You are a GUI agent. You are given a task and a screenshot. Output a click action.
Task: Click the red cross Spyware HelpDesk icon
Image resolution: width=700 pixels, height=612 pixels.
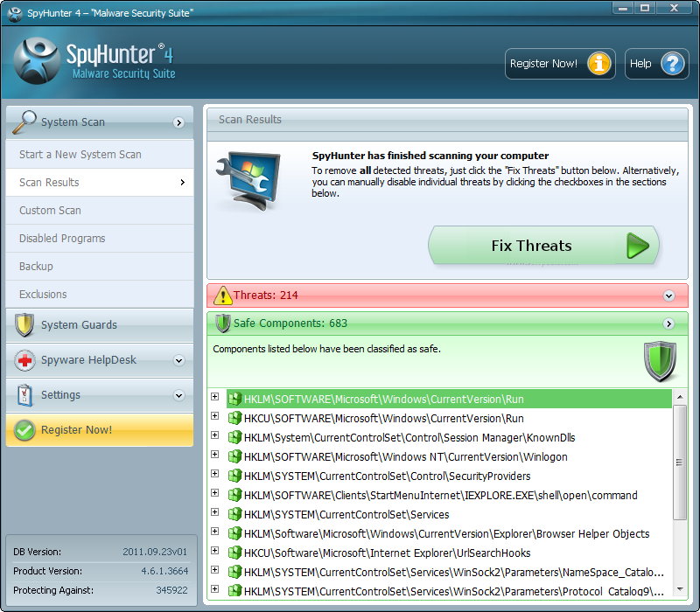click(x=24, y=360)
